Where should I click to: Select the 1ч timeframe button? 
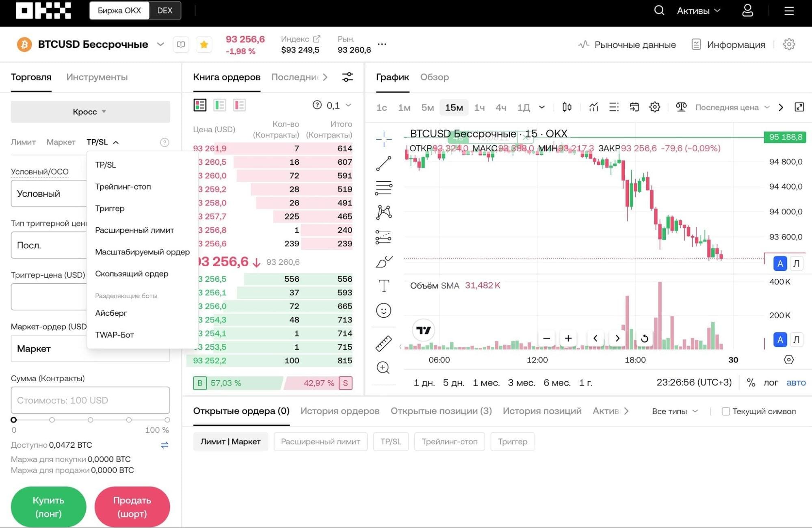pos(479,108)
